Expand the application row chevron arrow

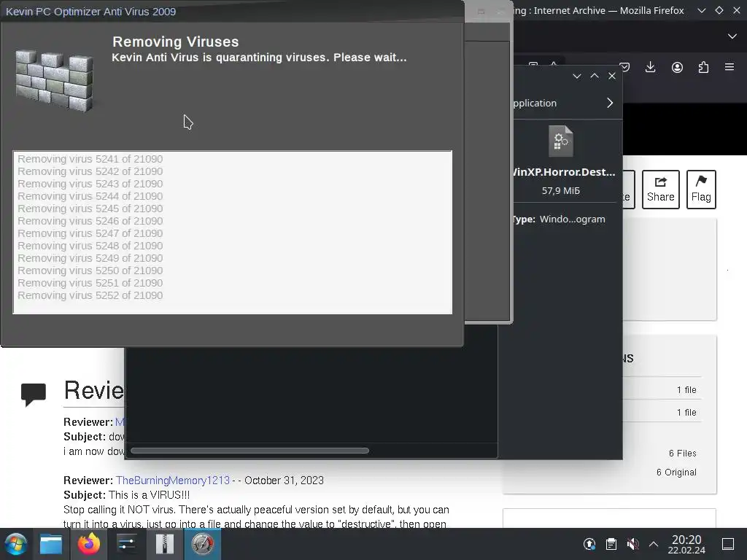click(x=610, y=103)
